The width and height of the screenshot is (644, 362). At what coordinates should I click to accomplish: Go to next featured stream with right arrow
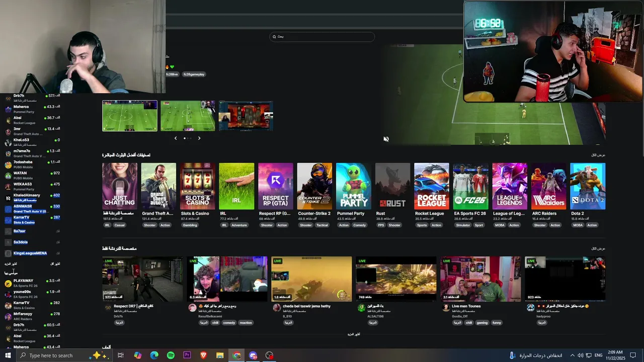tap(199, 138)
